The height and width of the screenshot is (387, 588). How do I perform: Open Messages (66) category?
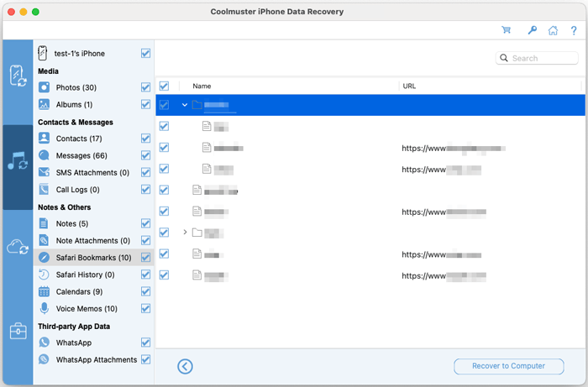(93, 155)
